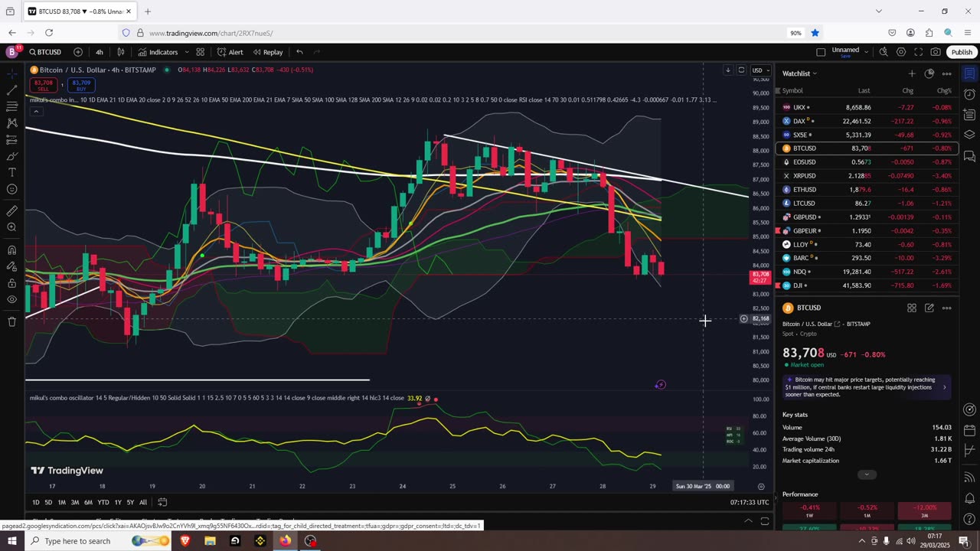Open File Explorer from the taskbar
980x551 pixels.
(210, 541)
